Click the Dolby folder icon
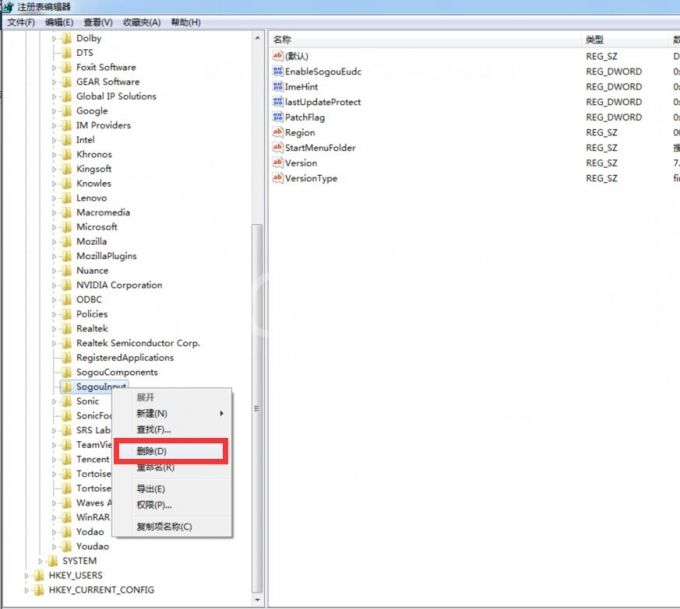Viewport: 680px width, 609px height. [66, 39]
